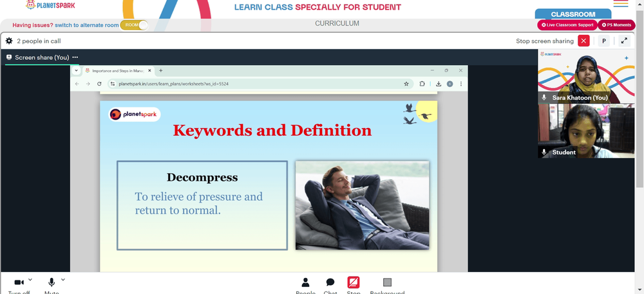Click "To relieve of pressure and" definition text
Viewport: 644px width, 294px height.
pyautogui.click(x=199, y=197)
